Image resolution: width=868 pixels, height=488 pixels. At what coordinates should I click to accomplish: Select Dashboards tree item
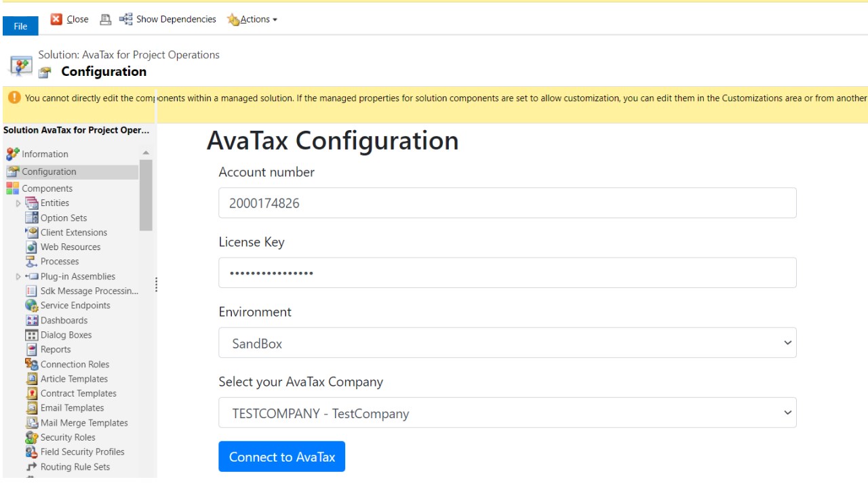point(64,320)
